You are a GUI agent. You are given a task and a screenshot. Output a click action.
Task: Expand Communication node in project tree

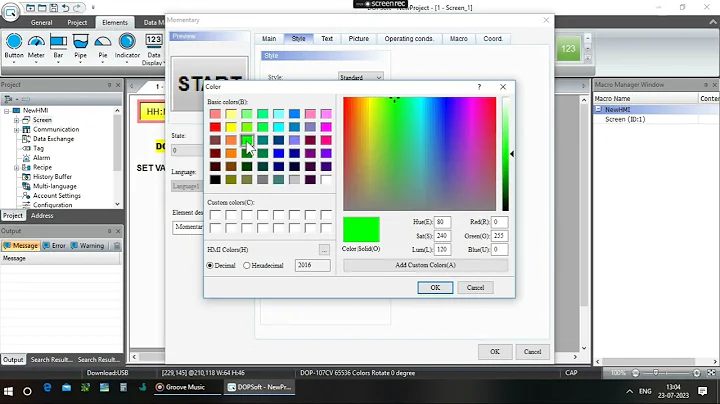17,129
